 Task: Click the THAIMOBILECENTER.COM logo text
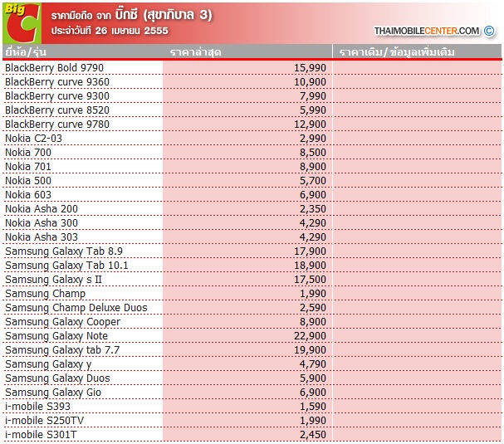(x=427, y=31)
